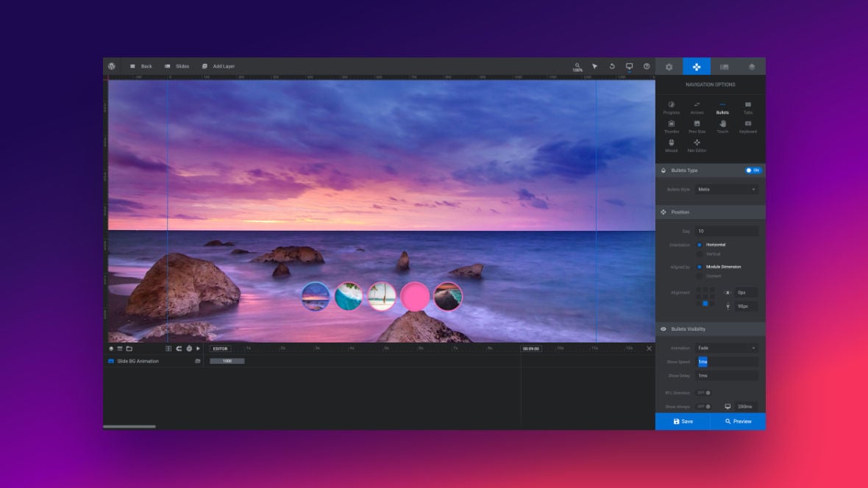Click the Save button
Viewport: 868px width, 488px height.
point(683,422)
